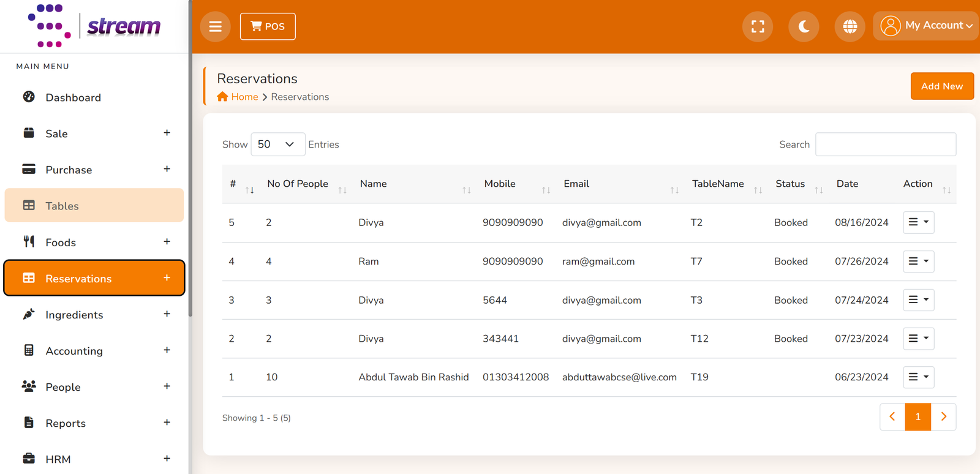This screenshot has height=474, width=980.
Task: Click the Tables grid icon
Action: pos(29,205)
